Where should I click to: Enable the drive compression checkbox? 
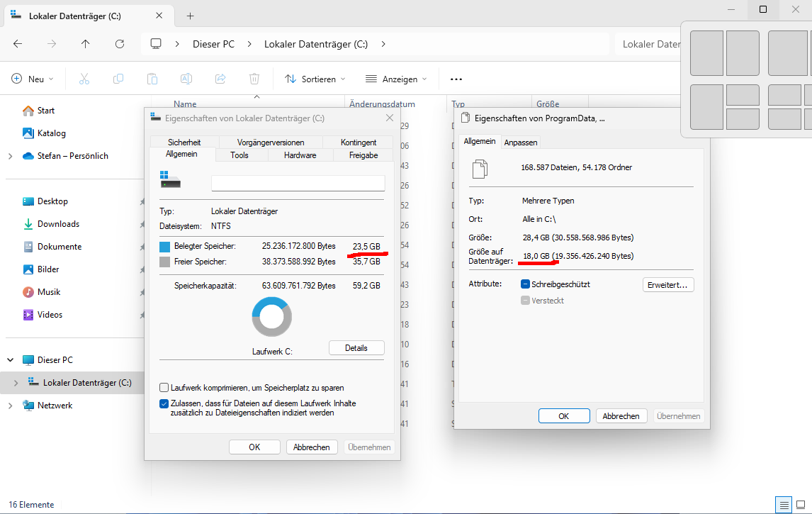coord(164,388)
